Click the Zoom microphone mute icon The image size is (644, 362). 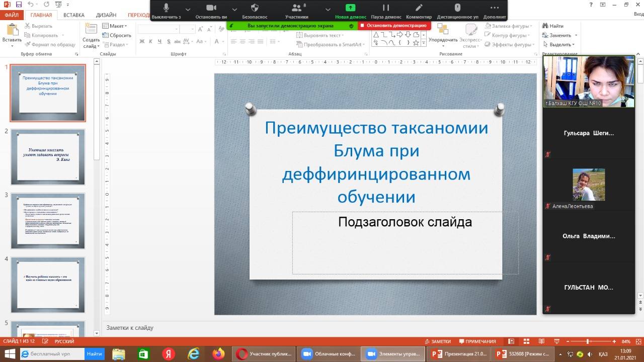point(166,8)
